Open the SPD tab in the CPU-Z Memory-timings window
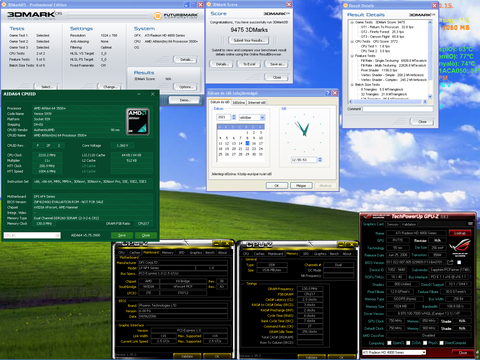The height and width of the screenshot is (360, 480). tap(306, 254)
